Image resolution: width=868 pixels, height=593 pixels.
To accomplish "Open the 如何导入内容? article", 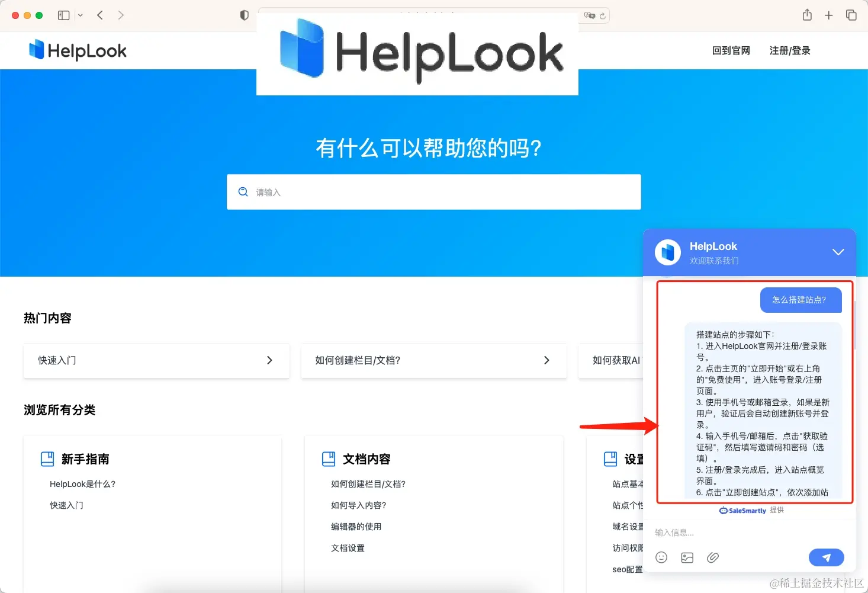I will [x=359, y=505].
